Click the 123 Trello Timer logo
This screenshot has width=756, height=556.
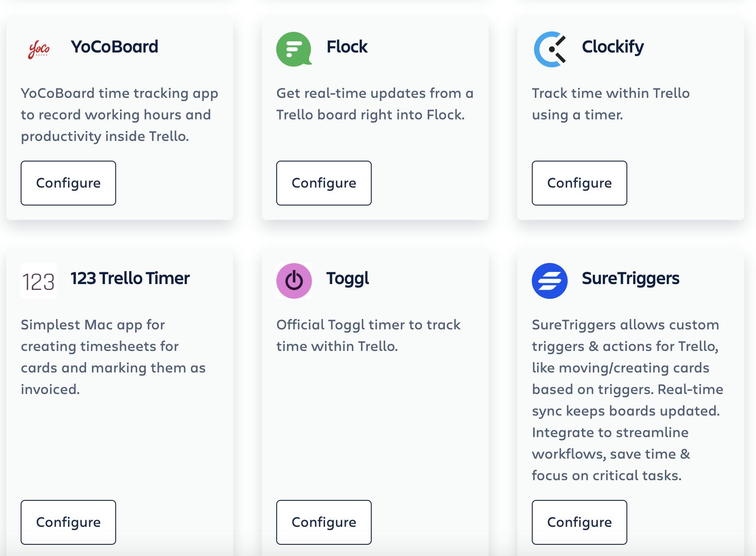tap(39, 281)
